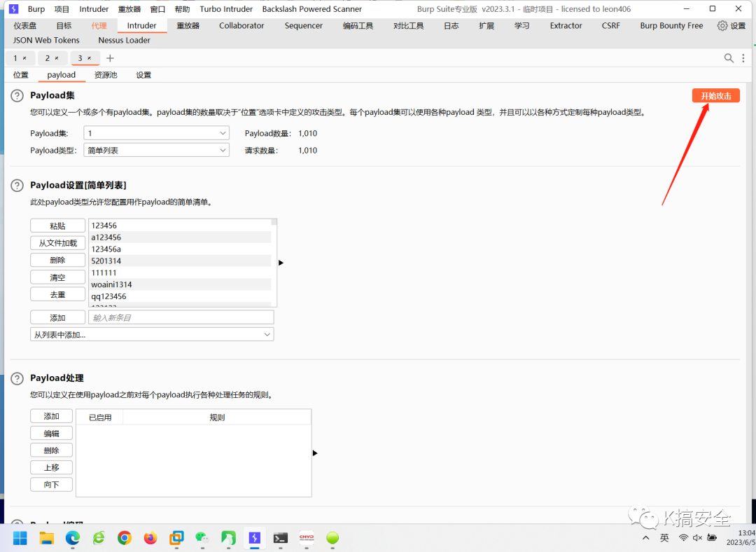Click the 从文件加载 button
Viewport: 756px width, 552px height.
pyautogui.click(x=57, y=243)
